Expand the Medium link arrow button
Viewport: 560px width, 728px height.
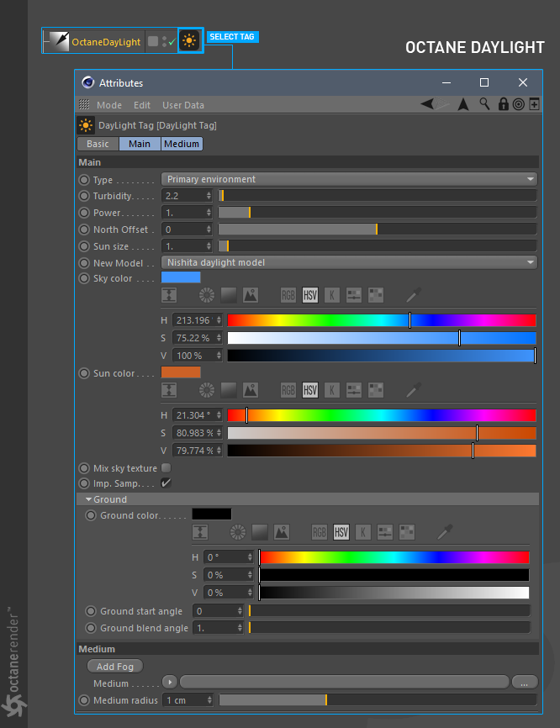pyautogui.click(x=170, y=682)
